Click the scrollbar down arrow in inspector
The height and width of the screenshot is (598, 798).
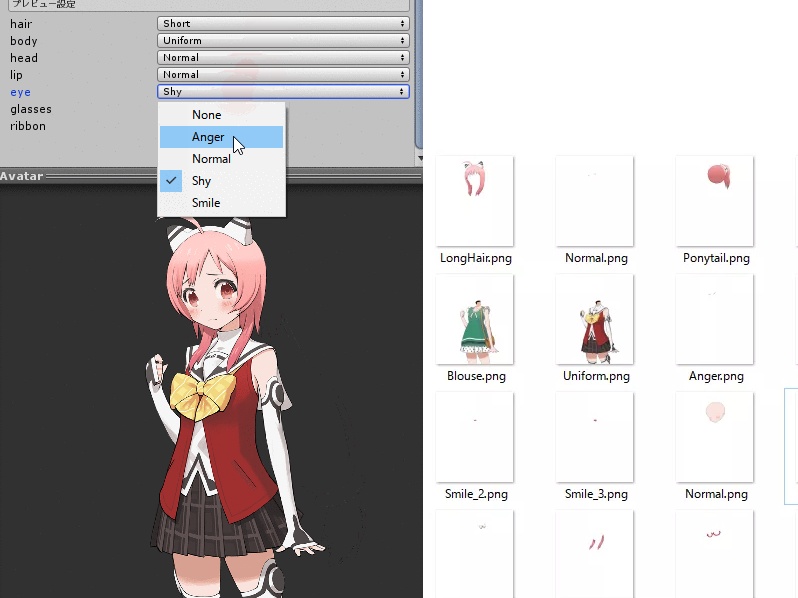click(x=420, y=158)
